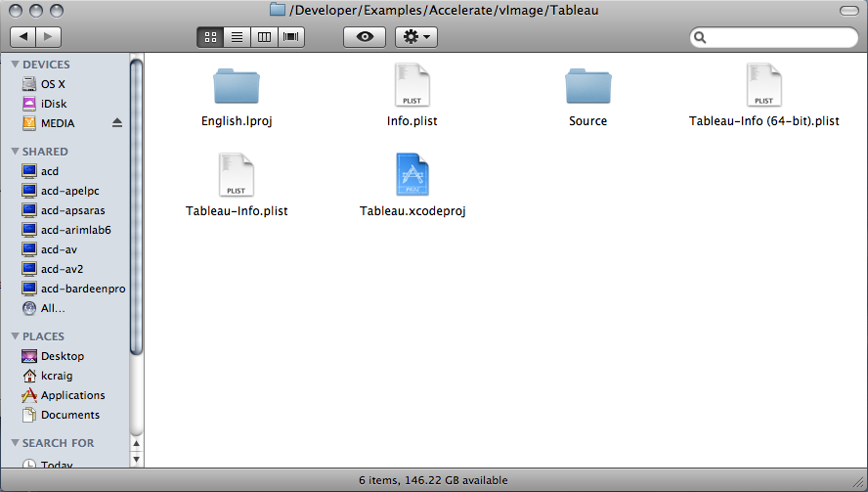The image size is (868, 492).
Task: Select shared computer acd-apelpc
Action: [x=61, y=191]
